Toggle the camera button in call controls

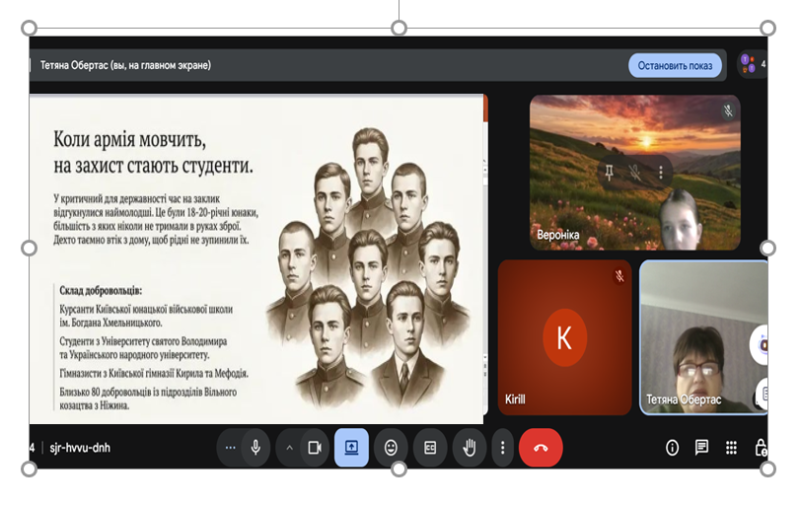point(314,448)
